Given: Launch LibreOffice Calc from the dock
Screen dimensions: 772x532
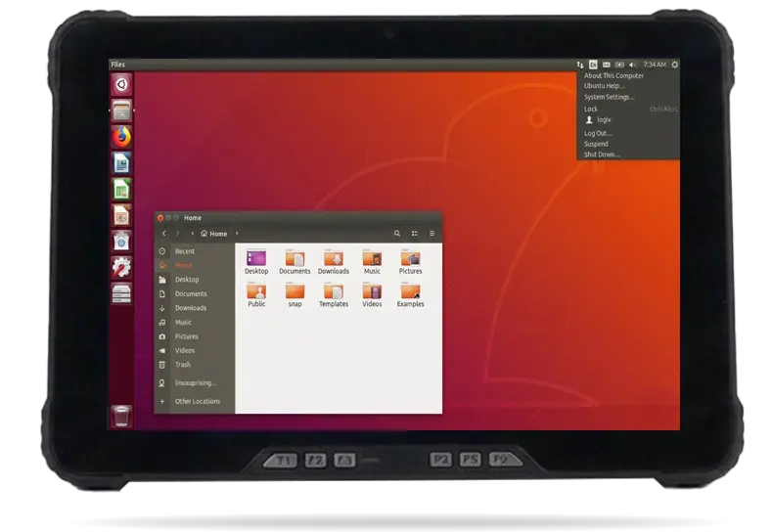Looking at the screenshot, I should (x=121, y=189).
